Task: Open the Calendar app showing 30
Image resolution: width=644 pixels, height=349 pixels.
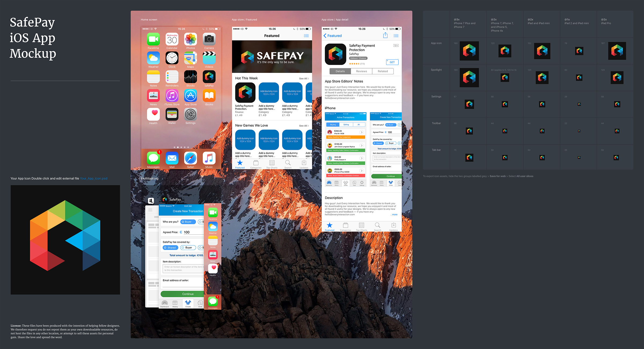Action: pos(172,39)
